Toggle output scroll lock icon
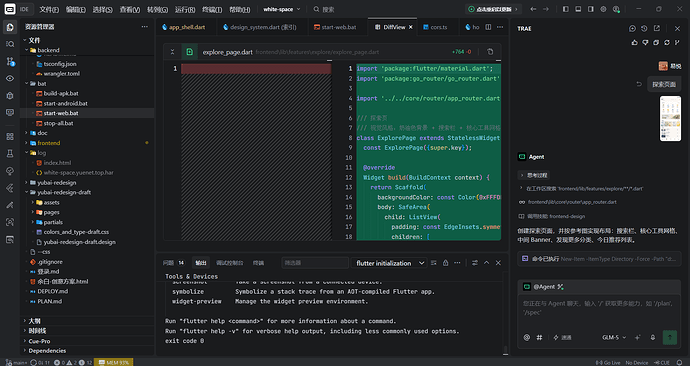 pyautogui.click(x=445, y=263)
